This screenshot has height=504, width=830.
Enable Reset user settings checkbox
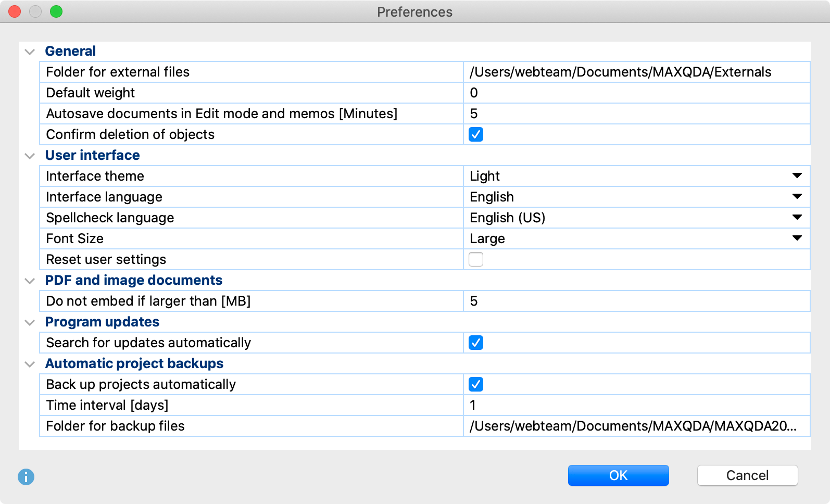point(476,259)
